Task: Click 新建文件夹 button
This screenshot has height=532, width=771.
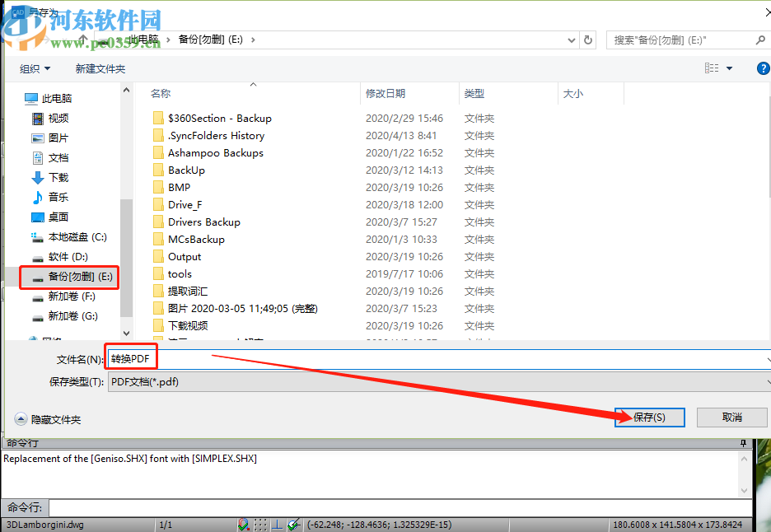Action: pyautogui.click(x=100, y=69)
